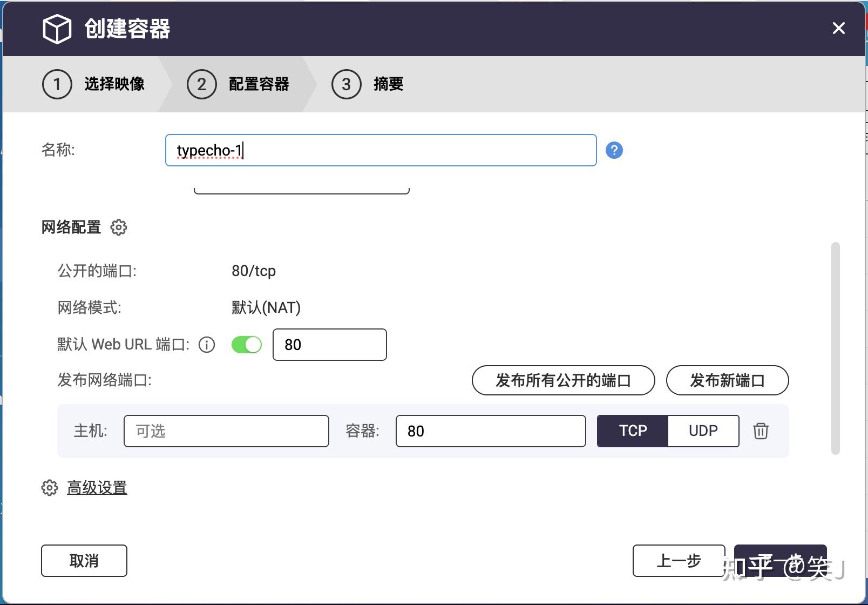Go back to the 选择映像 step
868x605 pixels.
pos(113,84)
